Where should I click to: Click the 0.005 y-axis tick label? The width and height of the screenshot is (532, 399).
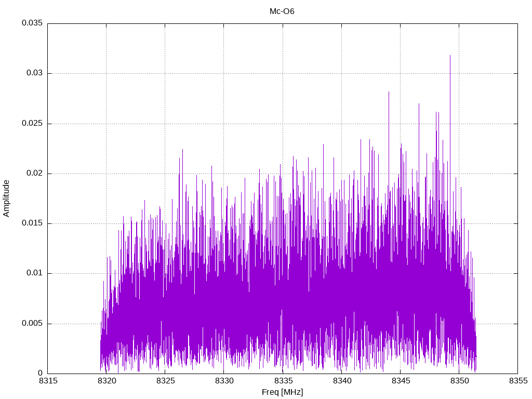click(32, 324)
